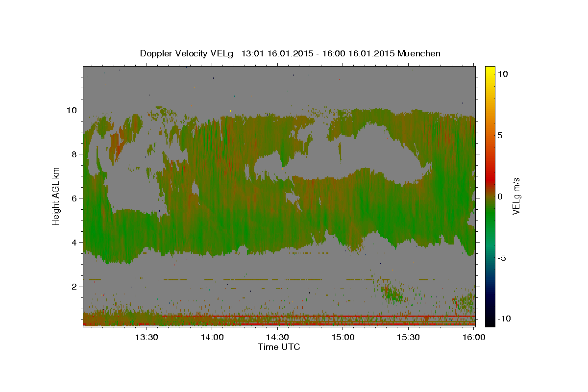Screen dimensions: 588x392
Task: Click the colorbar value 0
Action: (x=500, y=196)
